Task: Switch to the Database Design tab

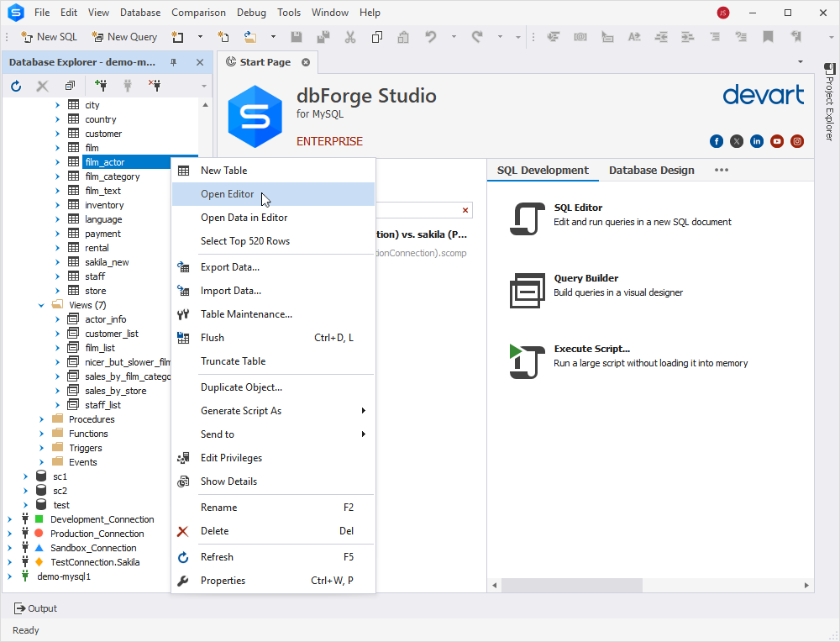Action: point(652,171)
